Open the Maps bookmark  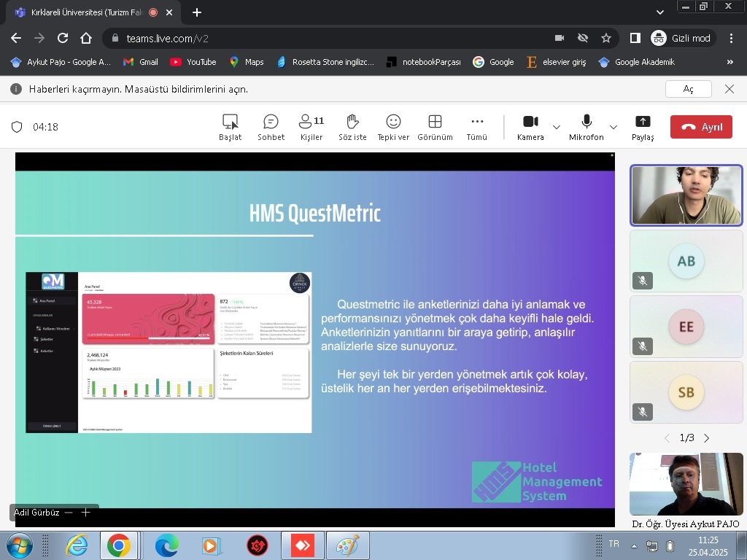click(x=247, y=62)
